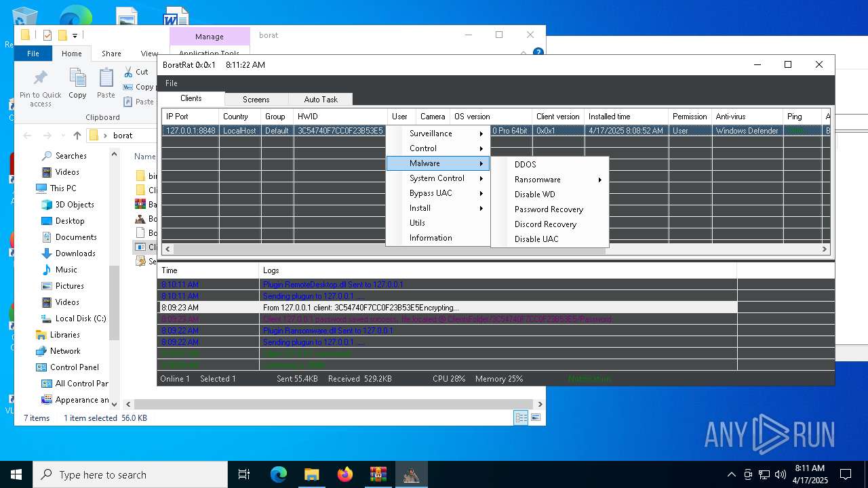Click the Installed time column header

(x=626, y=117)
